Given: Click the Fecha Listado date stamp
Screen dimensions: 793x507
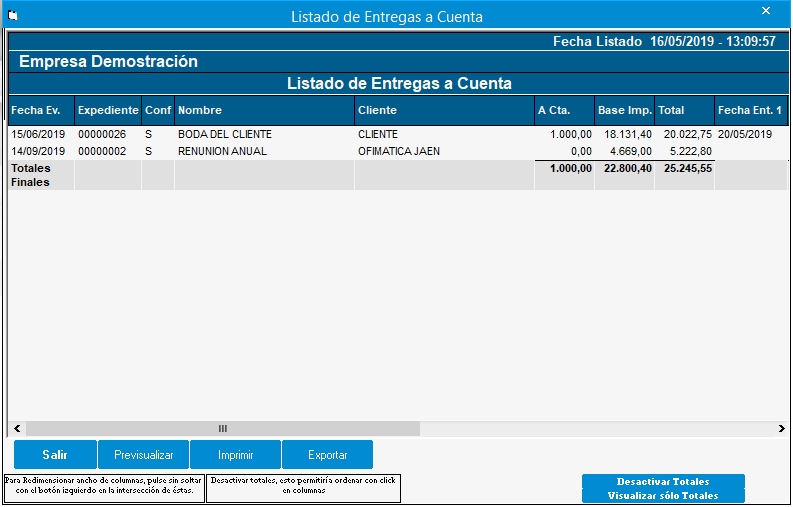Looking at the screenshot, I should 664,41.
